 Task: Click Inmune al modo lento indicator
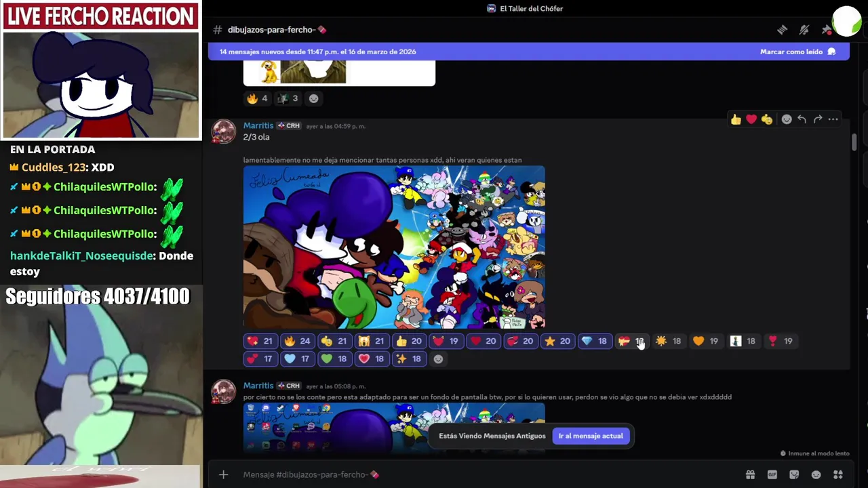click(x=815, y=453)
